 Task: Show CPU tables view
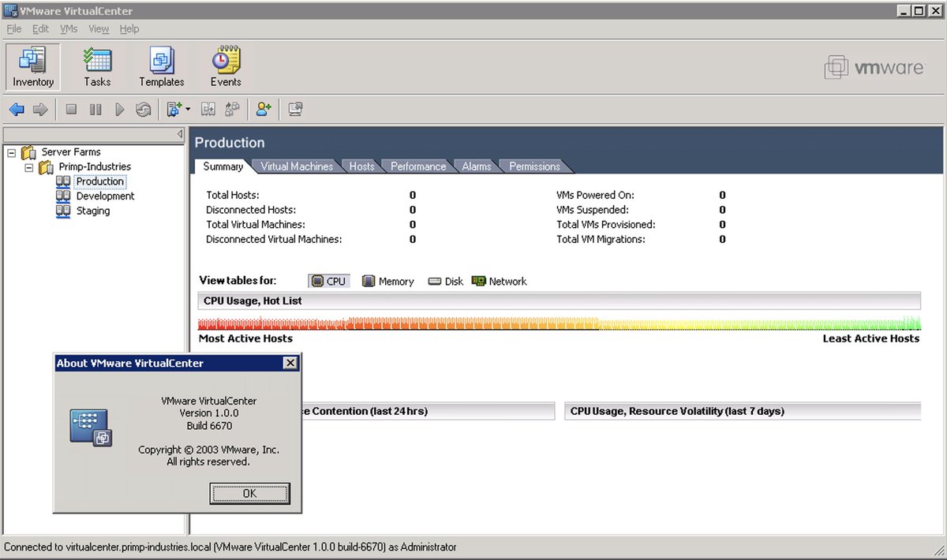[329, 282]
